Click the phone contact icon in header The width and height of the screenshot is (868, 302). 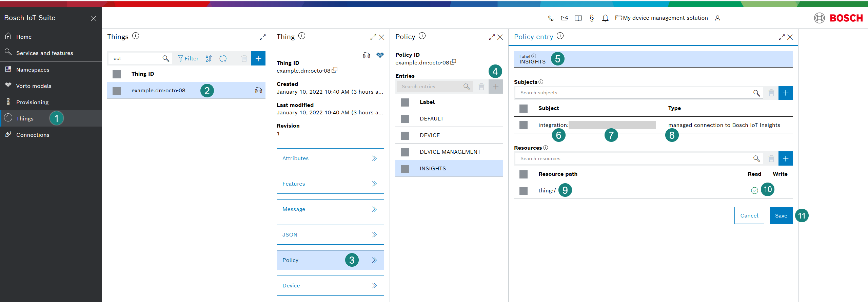click(x=551, y=18)
